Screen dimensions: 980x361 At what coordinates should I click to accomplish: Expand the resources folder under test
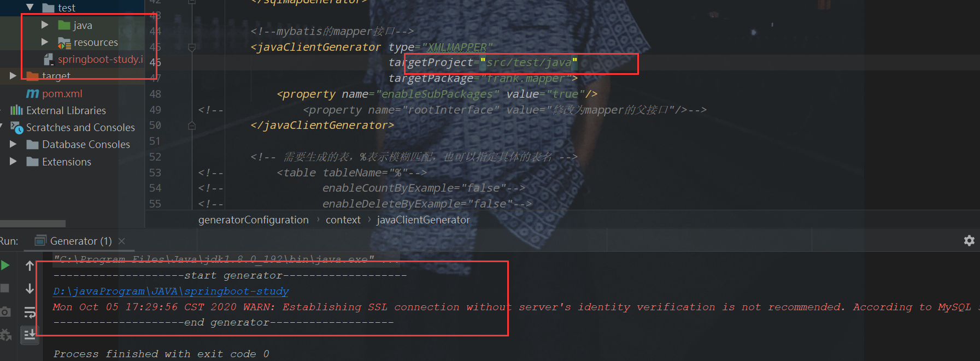tap(45, 42)
